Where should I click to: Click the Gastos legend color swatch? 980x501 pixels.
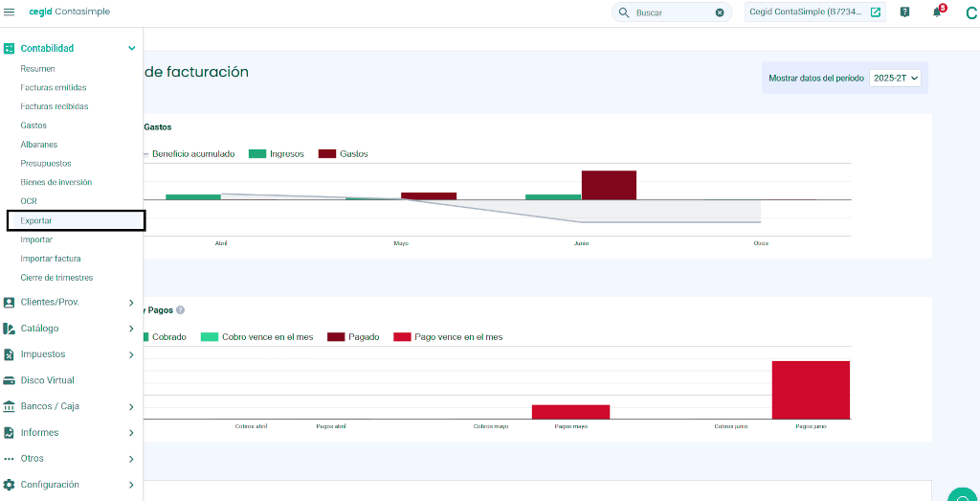point(327,154)
